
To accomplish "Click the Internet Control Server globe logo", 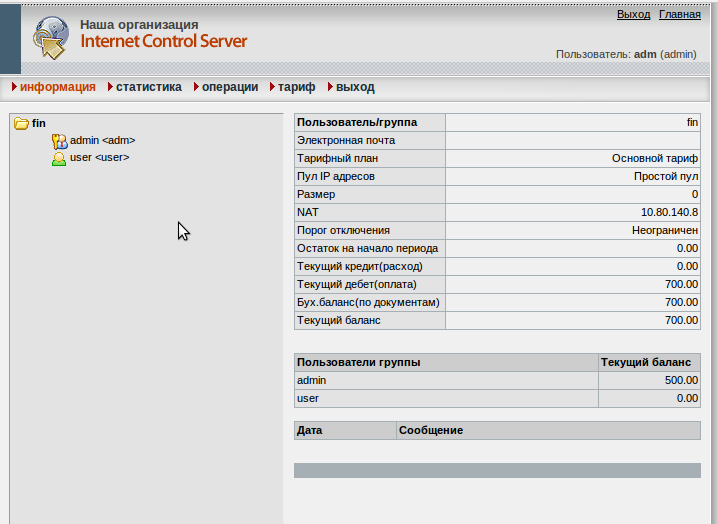I will (51, 37).
